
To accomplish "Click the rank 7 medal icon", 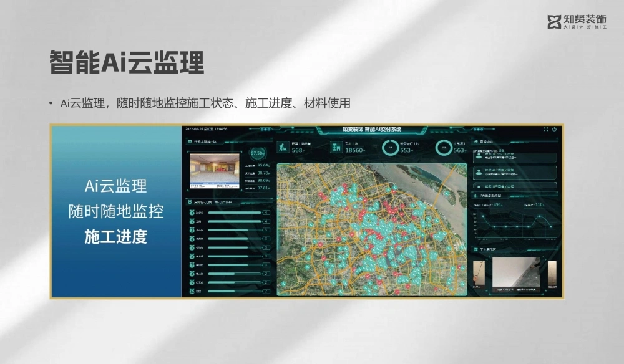I will (192, 265).
